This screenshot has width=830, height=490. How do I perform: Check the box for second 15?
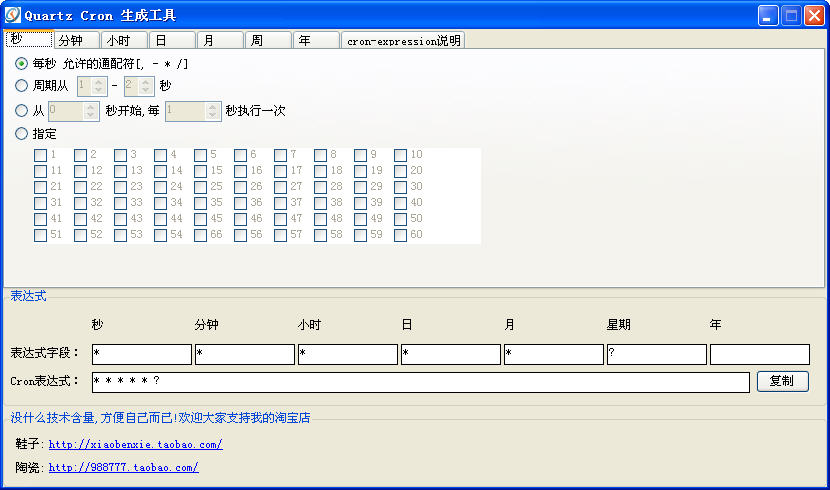point(200,171)
